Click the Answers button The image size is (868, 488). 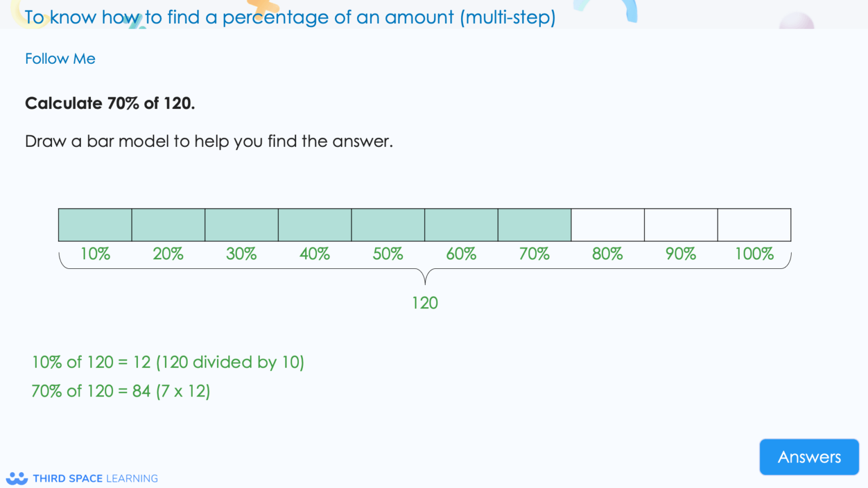point(809,456)
